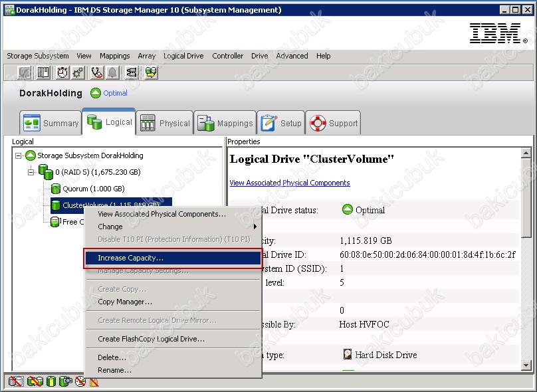
Task: Click Storage Subsystem DorakHolding green status icon
Action: (x=31, y=155)
